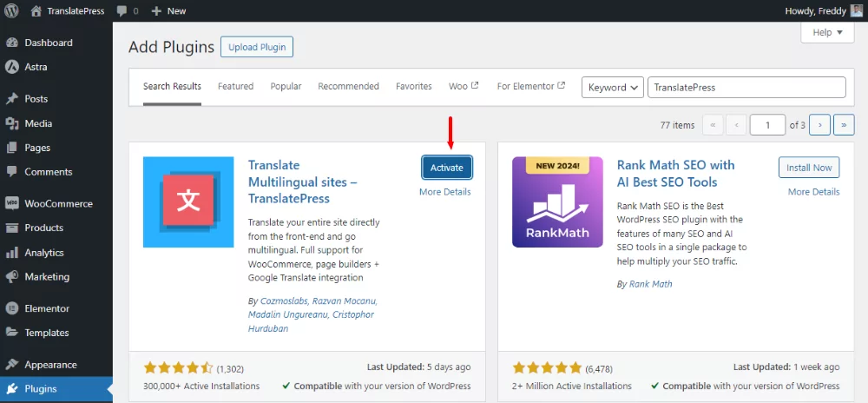Viewport: 868px width, 403px height.
Task: Click the TranslatePress plugin thumbnail
Action: click(188, 202)
